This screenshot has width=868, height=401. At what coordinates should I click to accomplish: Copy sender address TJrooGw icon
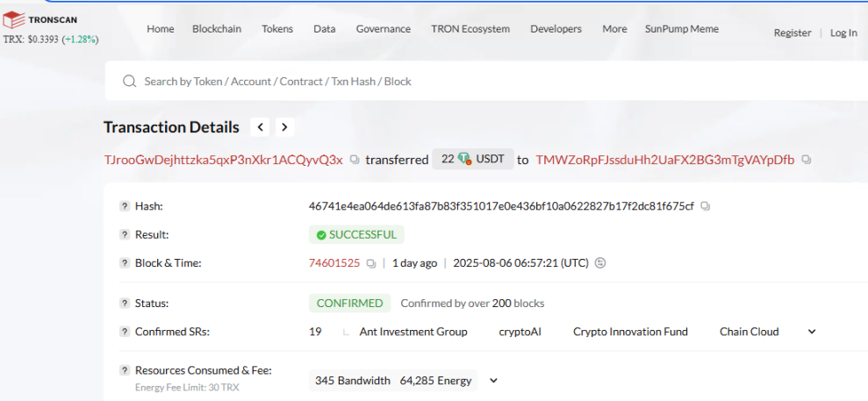click(355, 160)
